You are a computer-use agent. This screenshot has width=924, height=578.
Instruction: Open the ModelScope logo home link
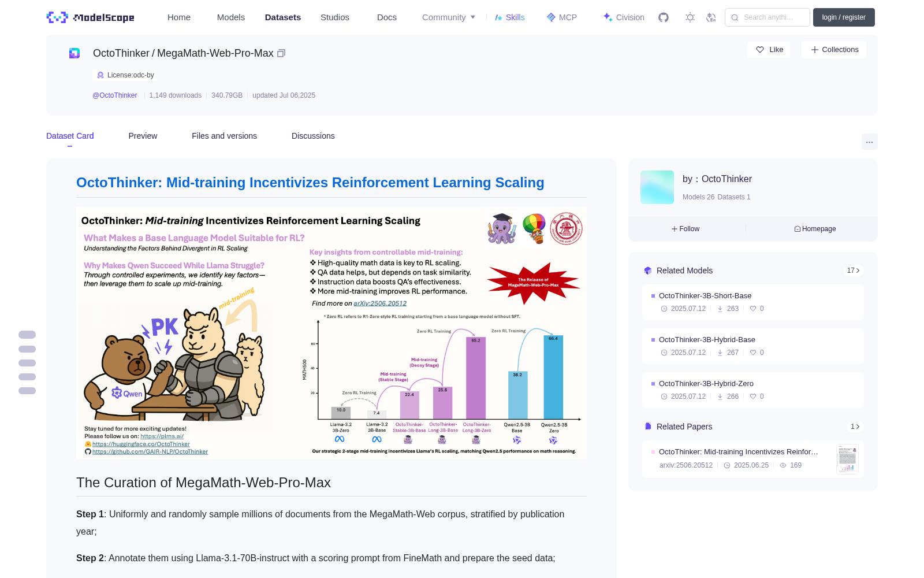coord(90,17)
